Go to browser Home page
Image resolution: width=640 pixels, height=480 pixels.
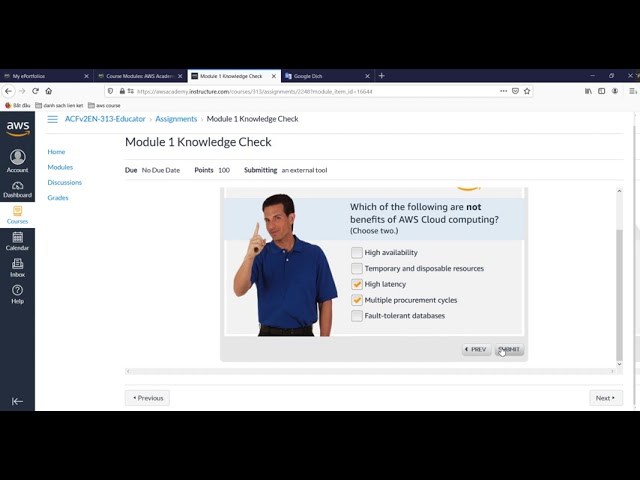click(49, 91)
